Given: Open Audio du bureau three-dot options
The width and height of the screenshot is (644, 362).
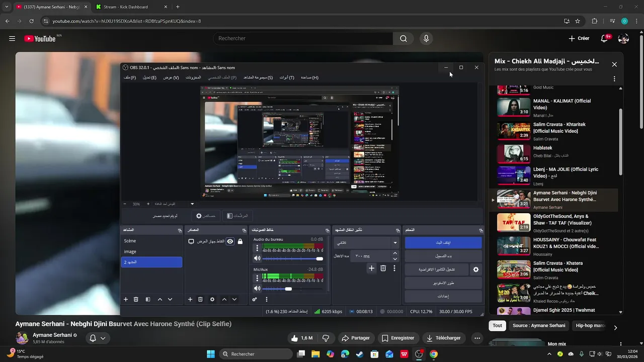Looking at the screenshot, I should point(257,248).
